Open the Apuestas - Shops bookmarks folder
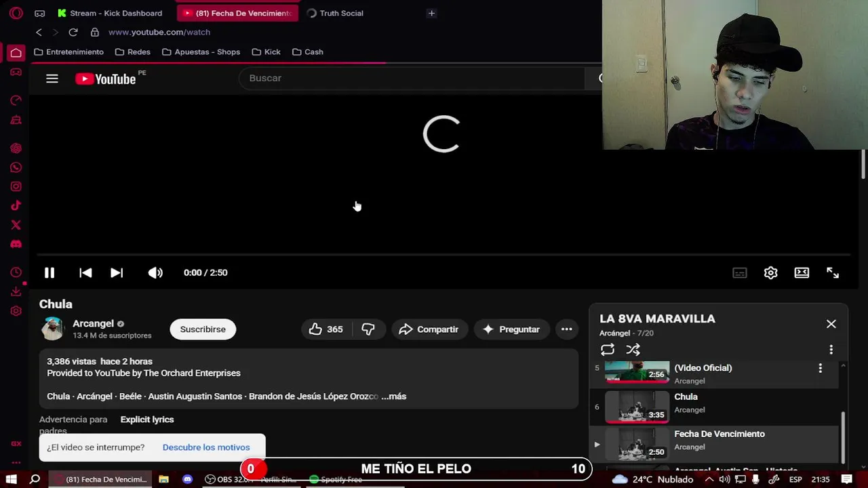This screenshot has height=488, width=868. coord(201,52)
